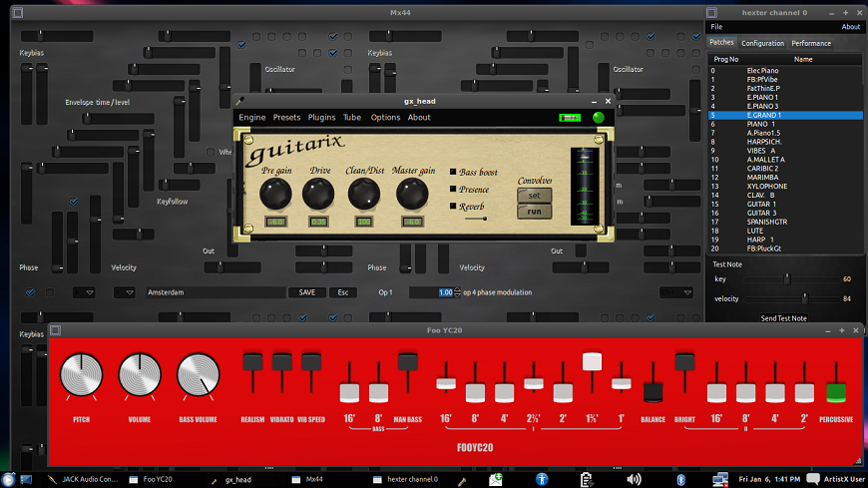Screen dimensions: 868x488
Task: Click the Drive knob on the amp
Action: click(x=319, y=194)
